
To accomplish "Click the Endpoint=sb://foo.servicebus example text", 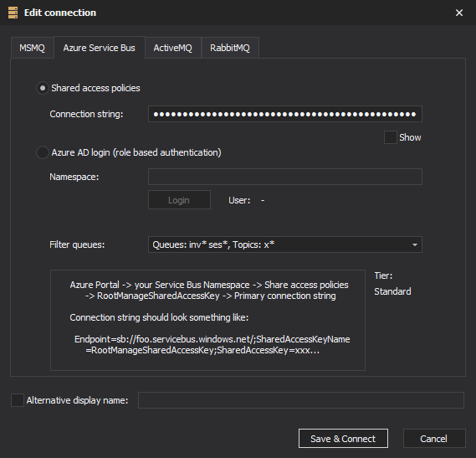I will tap(212, 345).
